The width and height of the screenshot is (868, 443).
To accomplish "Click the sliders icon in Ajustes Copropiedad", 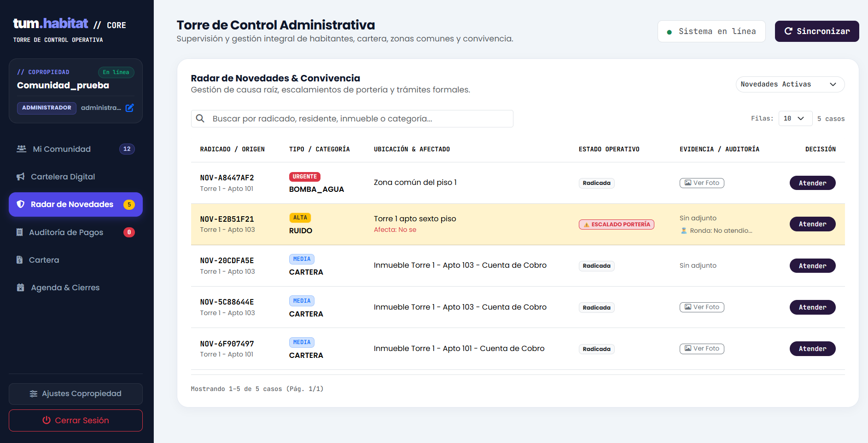I will 34,394.
